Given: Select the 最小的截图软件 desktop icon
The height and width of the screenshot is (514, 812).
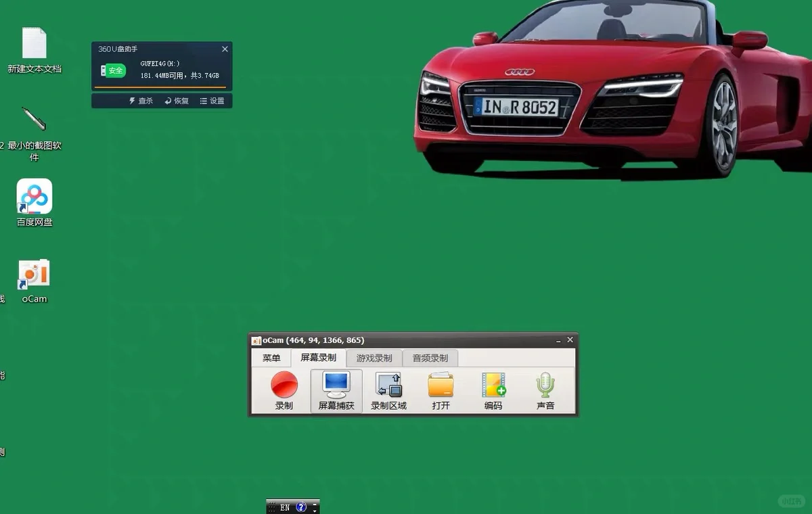Looking at the screenshot, I should pyautogui.click(x=34, y=134).
